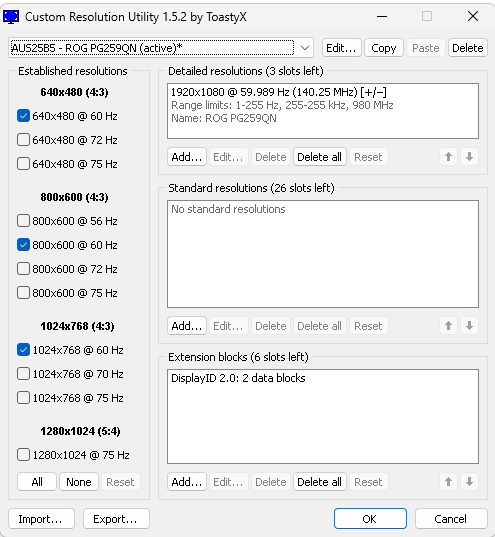The width and height of the screenshot is (495, 537).
Task: Click Reset under Standard resolutions
Action: pyautogui.click(x=369, y=326)
